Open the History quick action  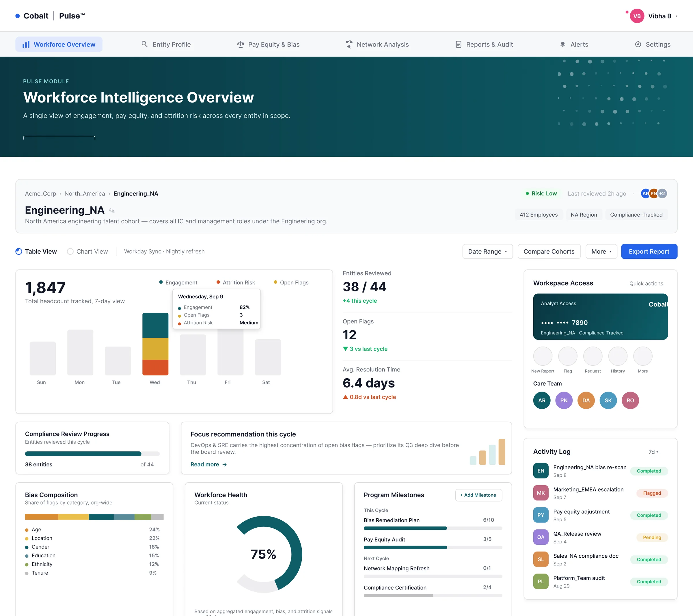click(x=618, y=356)
